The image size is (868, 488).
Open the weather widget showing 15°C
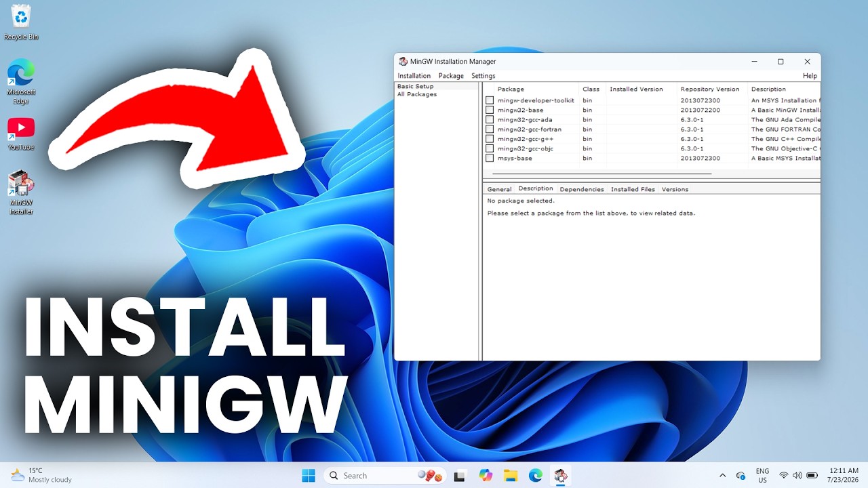pos(42,475)
